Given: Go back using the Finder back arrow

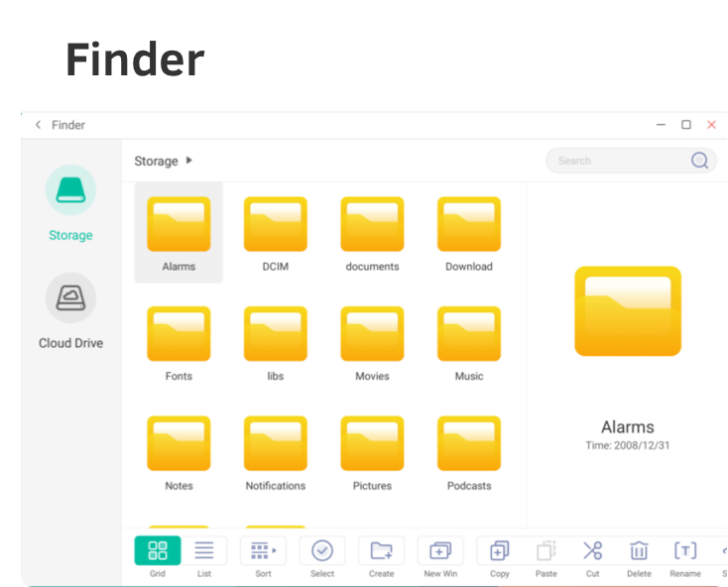Looking at the screenshot, I should click(38, 125).
